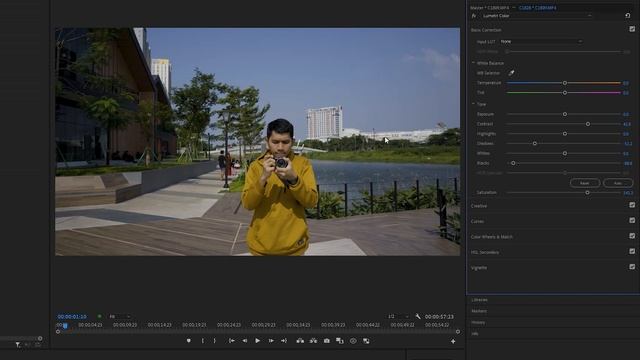Toggle the Vignette checkbox
Viewport: 640px width, 360px height.
(632, 267)
